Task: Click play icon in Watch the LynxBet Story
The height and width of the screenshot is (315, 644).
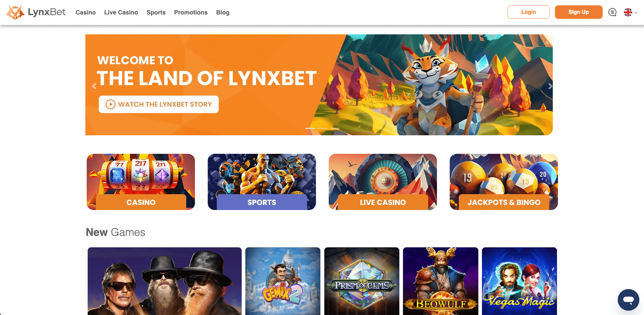Action: 110,104
